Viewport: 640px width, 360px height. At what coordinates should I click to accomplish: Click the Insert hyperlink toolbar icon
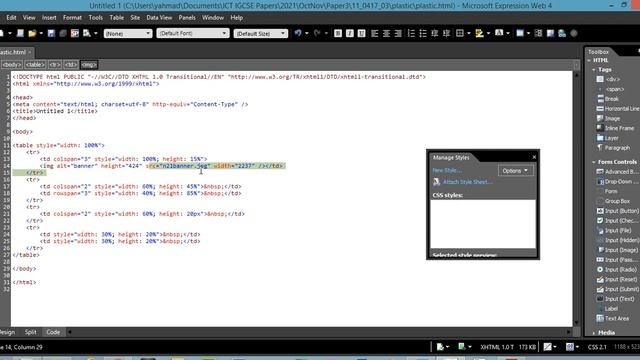(562, 33)
